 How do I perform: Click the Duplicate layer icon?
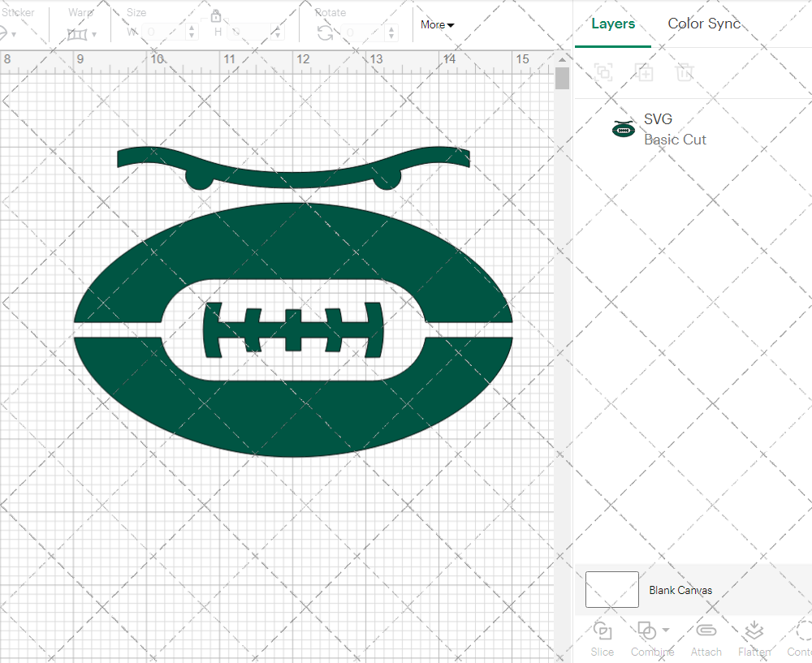(x=644, y=72)
